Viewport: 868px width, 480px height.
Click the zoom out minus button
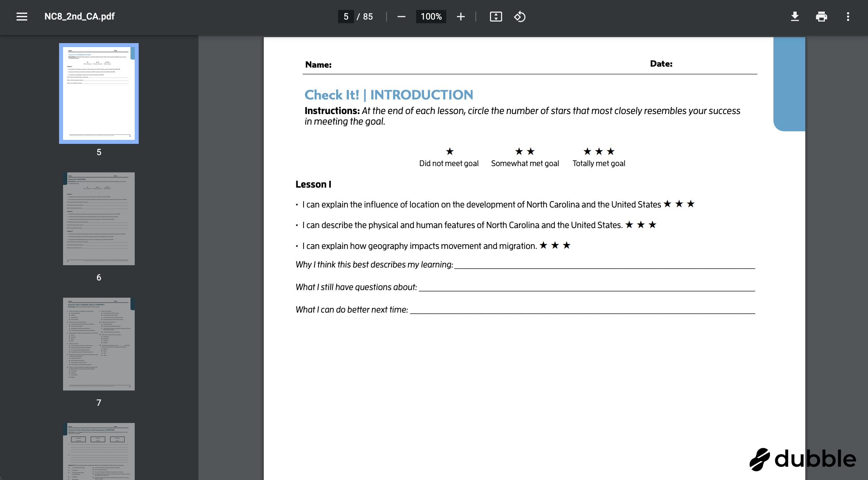(401, 17)
